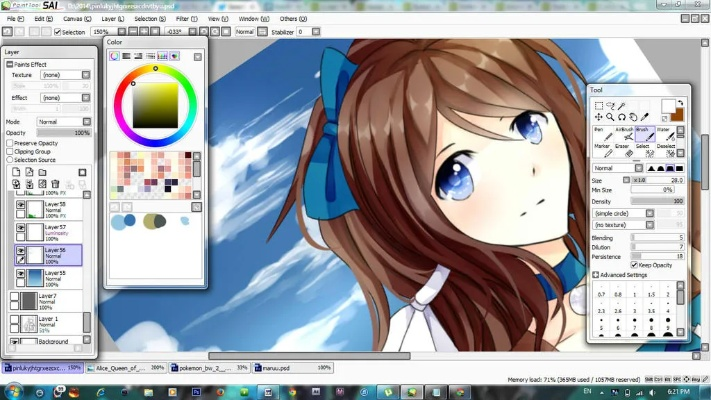Activate the Zoom magnifier tool

pyautogui.click(x=609, y=117)
